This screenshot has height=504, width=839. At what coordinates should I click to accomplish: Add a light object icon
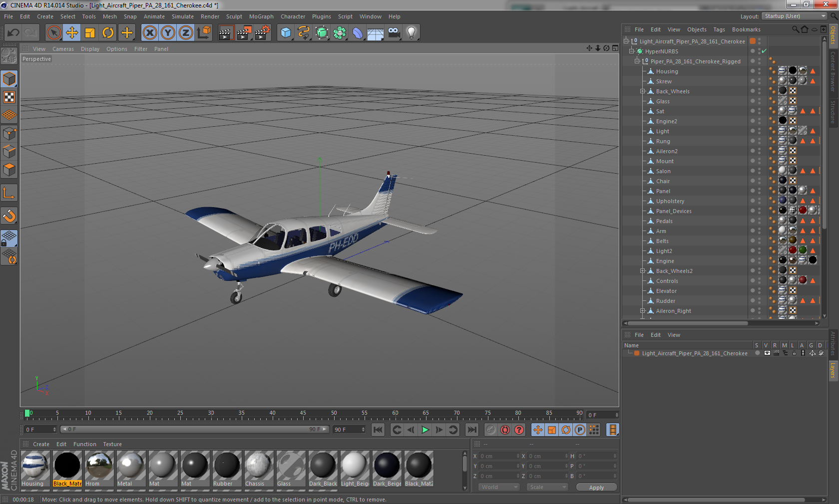coord(412,33)
